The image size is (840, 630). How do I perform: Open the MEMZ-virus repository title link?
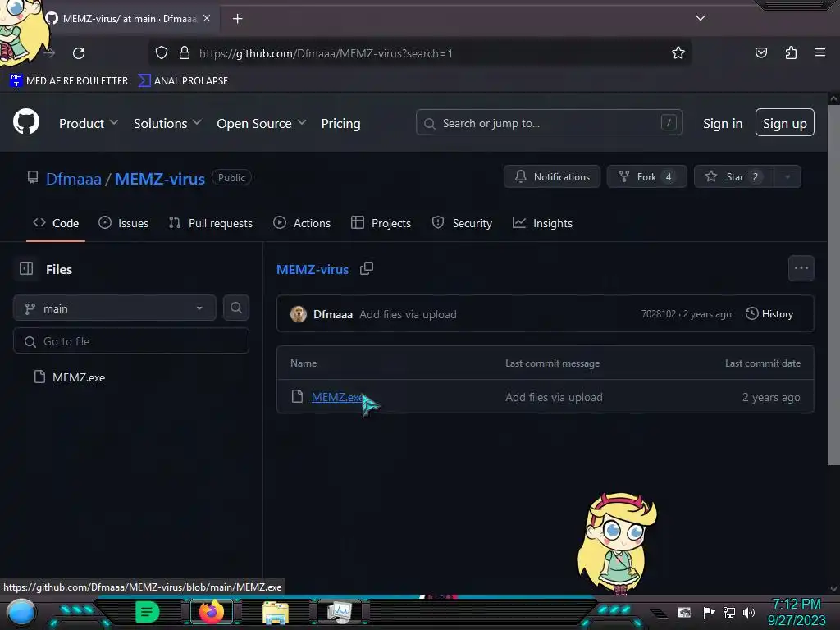pyautogui.click(x=160, y=178)
